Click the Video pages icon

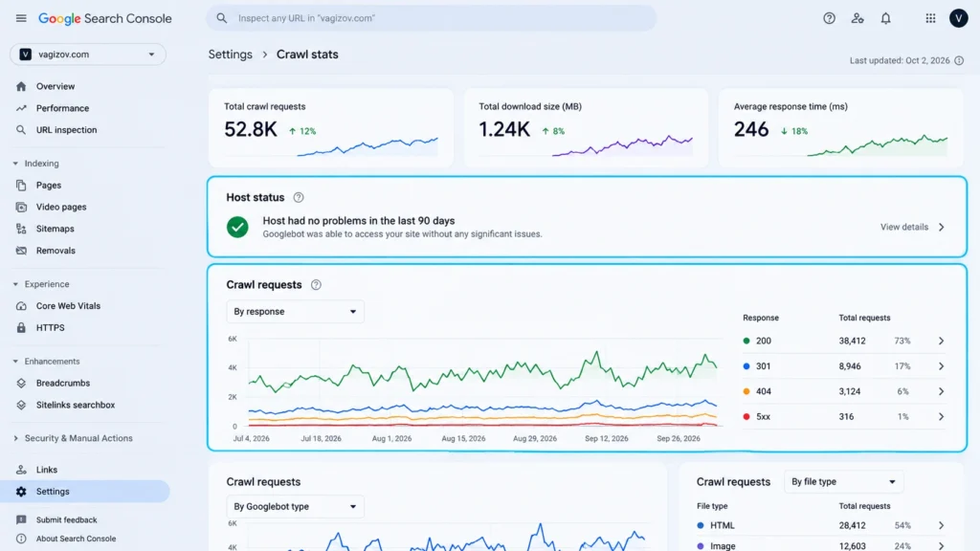[21, 207]
